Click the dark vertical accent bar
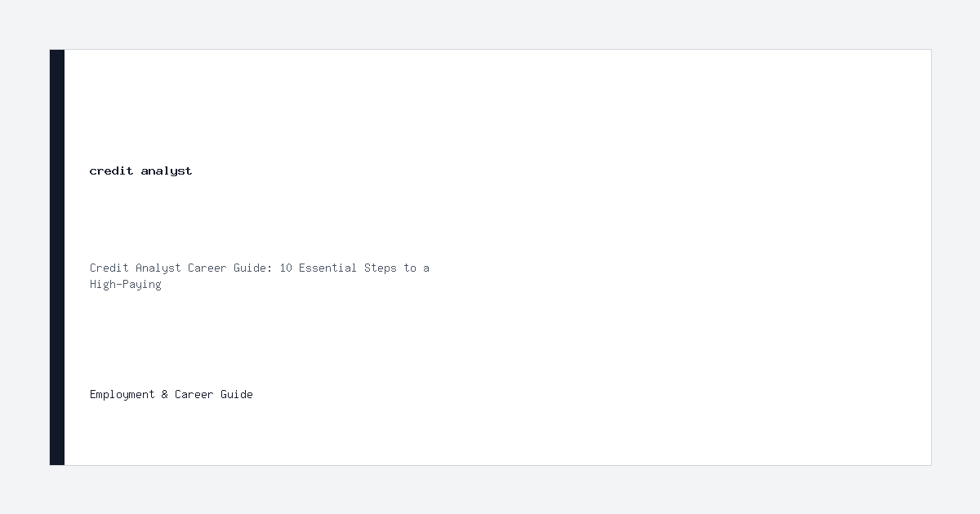980x514 pixels. click(57, 257)
